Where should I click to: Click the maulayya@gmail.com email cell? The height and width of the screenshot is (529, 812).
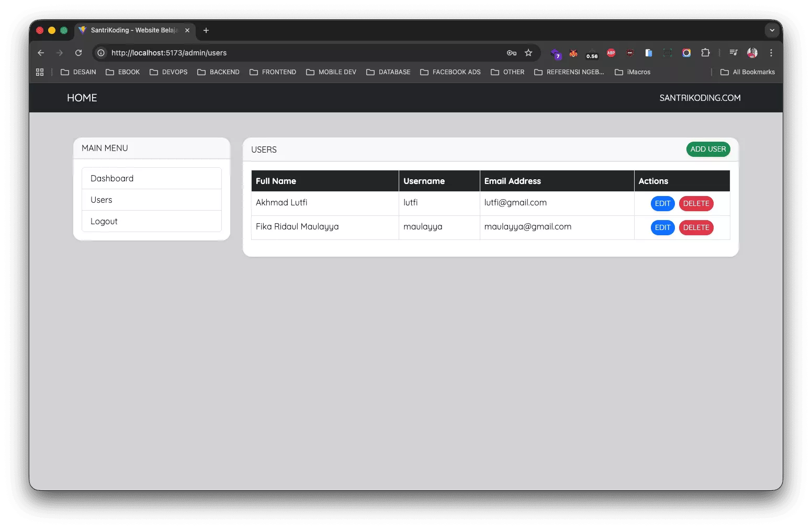tap(557, 227)
